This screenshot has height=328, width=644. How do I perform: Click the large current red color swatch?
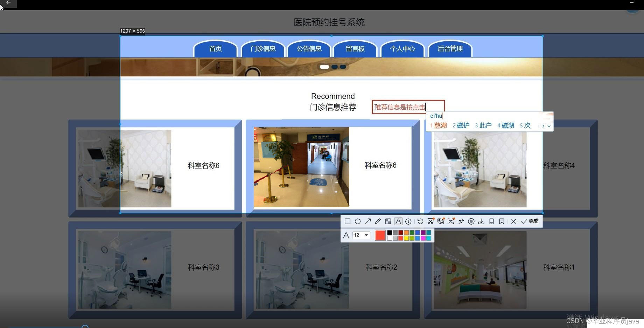click(x=380, y=235)
